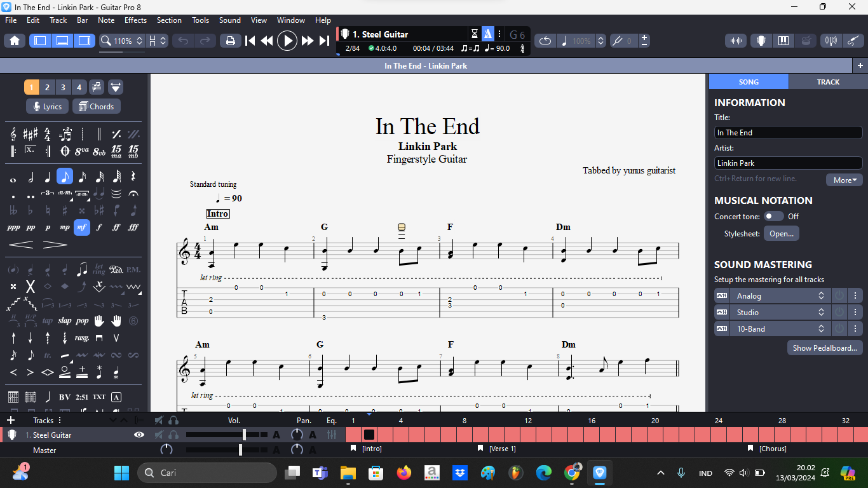Click Show Pedalboard... button
This screenshot has height=488, width=868.
coord(825,348)
